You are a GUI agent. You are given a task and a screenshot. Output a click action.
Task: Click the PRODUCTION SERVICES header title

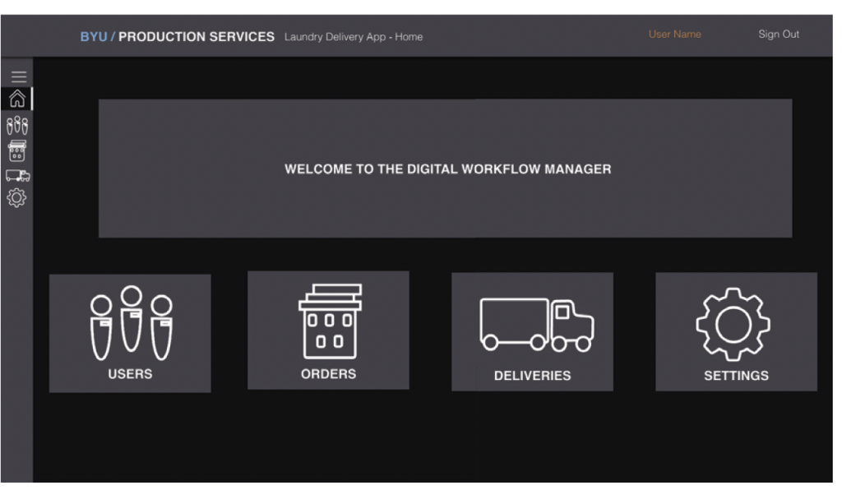click(197, 37)
